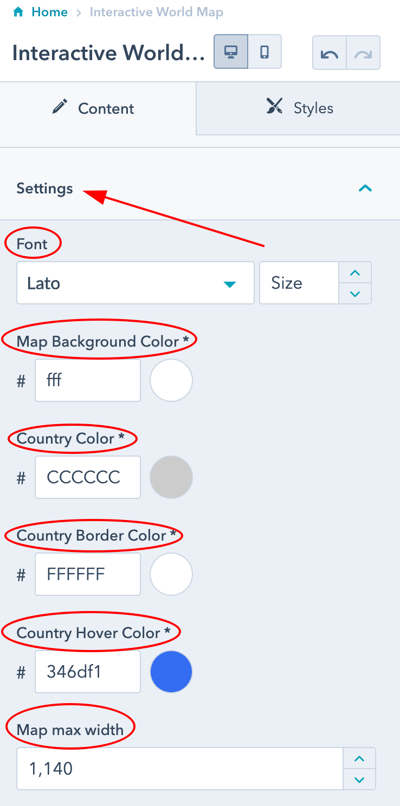The width and height of the screenshot is (400, 806).
Task: Decrease font size with down arrow
Action: 355,294
